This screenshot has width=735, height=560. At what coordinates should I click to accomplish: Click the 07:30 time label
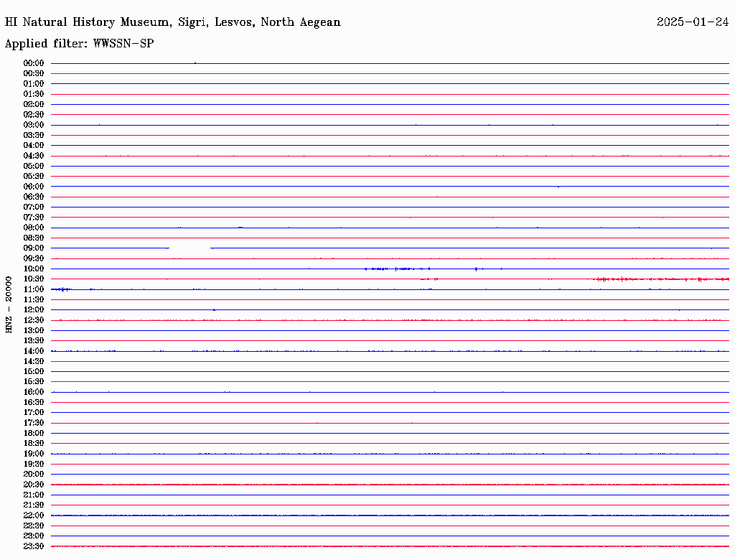coord(34,218)
